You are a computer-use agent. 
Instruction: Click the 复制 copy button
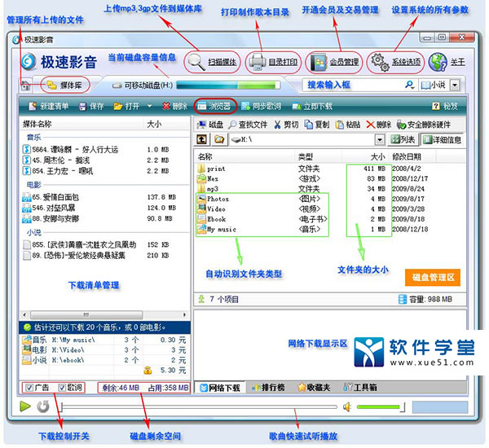pos(316,125)
